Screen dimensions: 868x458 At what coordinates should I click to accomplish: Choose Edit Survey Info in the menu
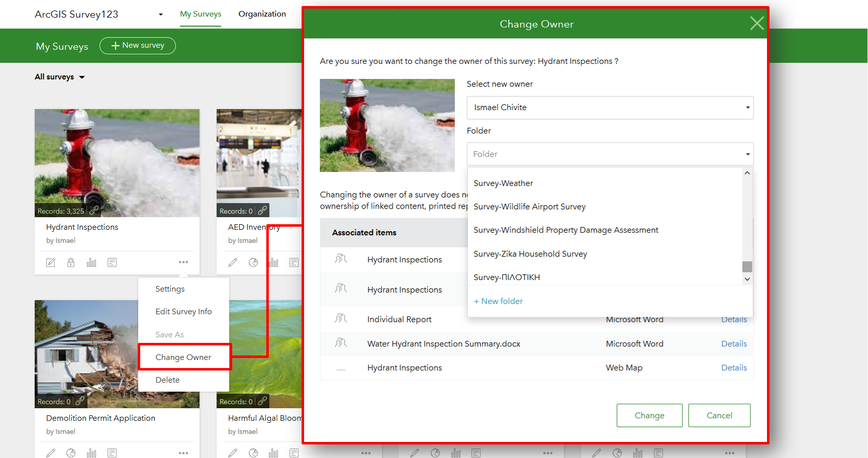tap(183, 312)
